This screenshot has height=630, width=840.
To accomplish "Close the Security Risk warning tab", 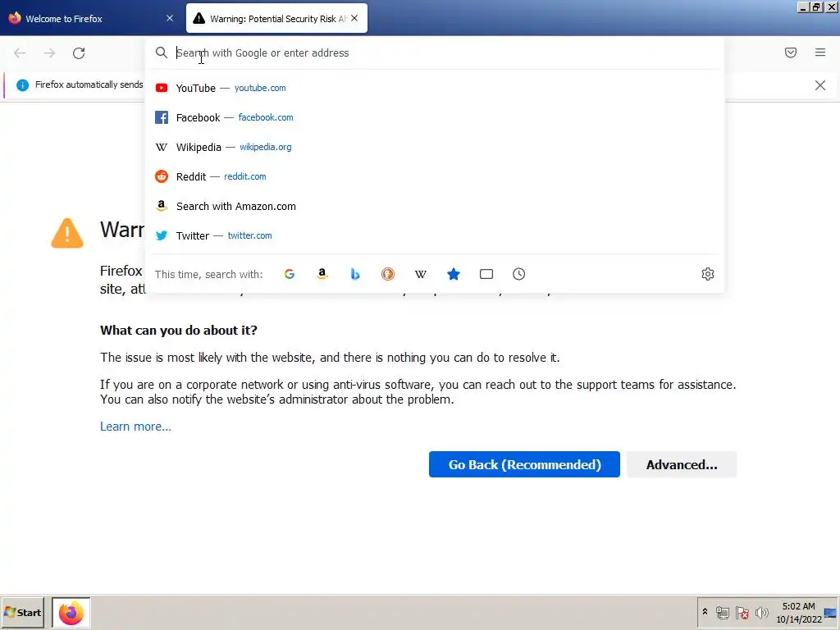I will pos(354,18).
